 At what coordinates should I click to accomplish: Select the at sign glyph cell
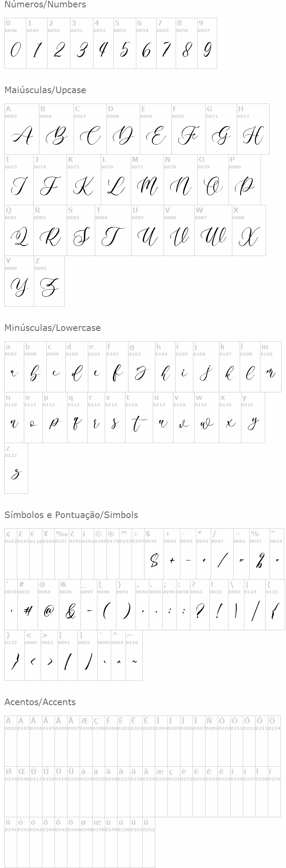point(48,605)
